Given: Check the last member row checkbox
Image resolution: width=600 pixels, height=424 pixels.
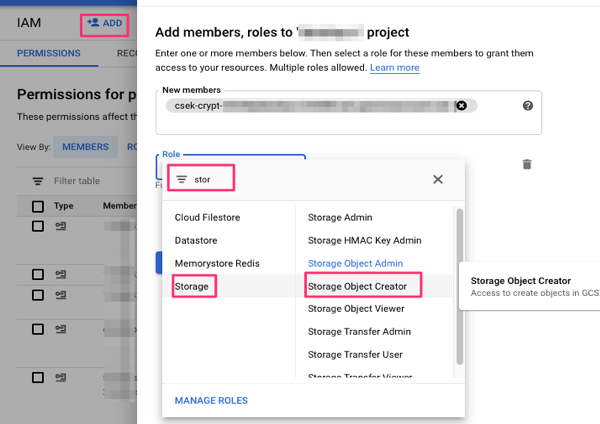Looking at the screenshot, I should (38, 377).
